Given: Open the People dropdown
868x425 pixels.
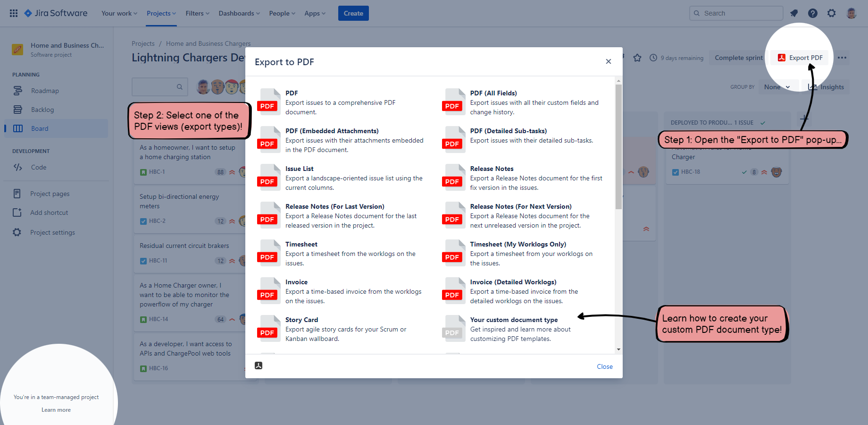Looking at the screenshot, I should tap(282, 13).
